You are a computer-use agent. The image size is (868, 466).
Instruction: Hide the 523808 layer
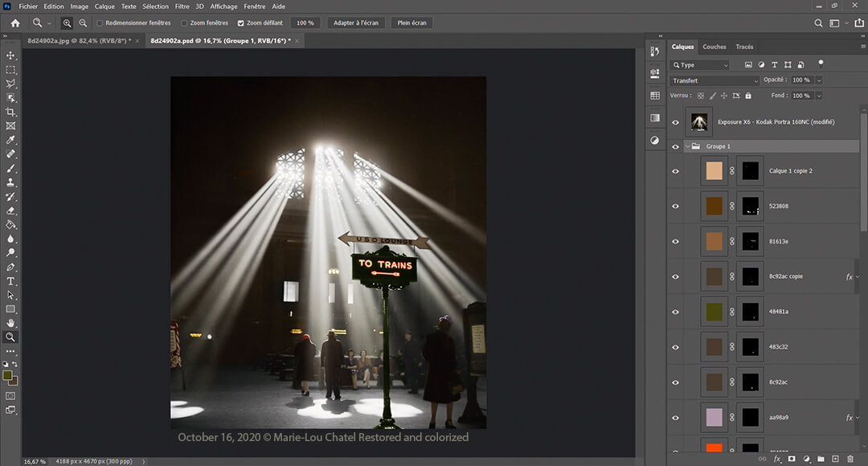tap(675, 206)
